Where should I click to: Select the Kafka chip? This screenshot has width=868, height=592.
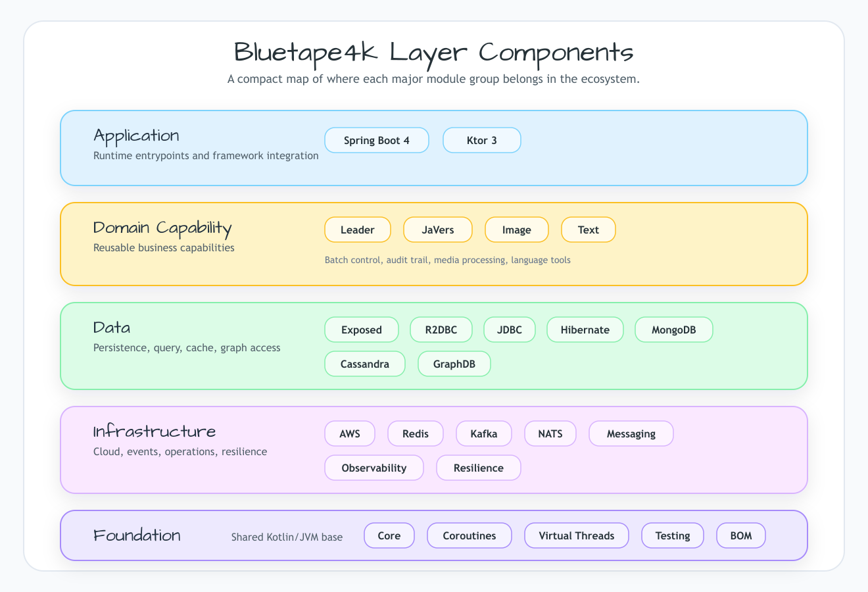click(484, 433)
